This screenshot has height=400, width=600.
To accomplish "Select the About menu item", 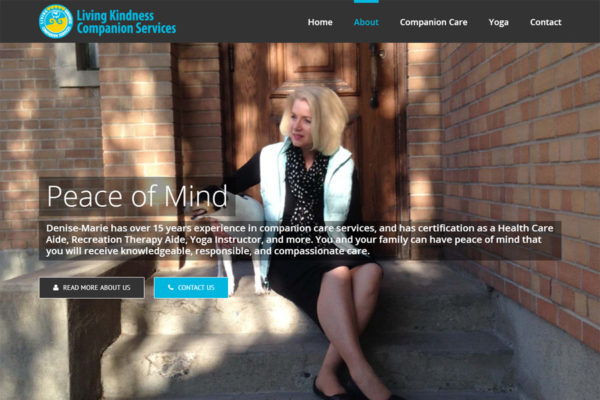I will pyautogui.click(x=366, y=22).
